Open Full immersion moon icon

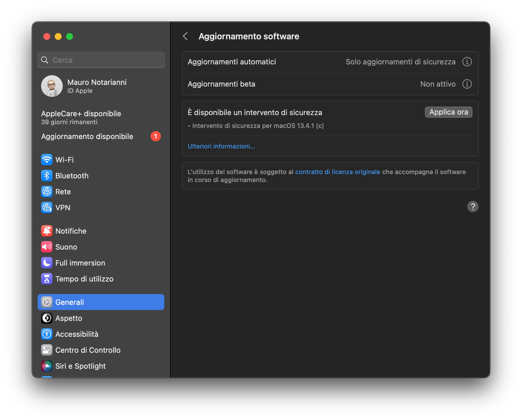coord(47,263)
